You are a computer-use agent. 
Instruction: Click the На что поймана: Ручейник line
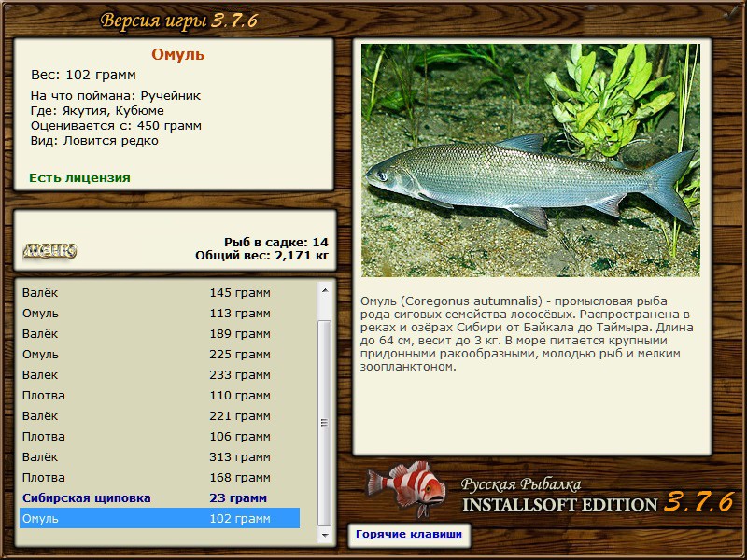pyautogui.click(x=116, y=96)
